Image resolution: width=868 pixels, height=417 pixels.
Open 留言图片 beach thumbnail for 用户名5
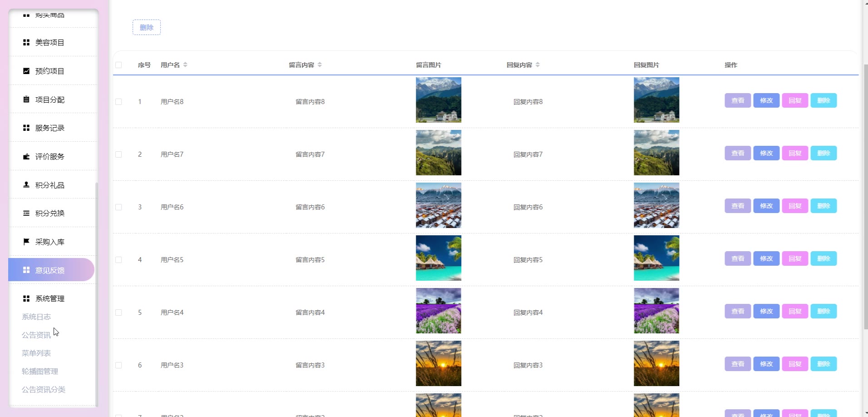(439, 258)
